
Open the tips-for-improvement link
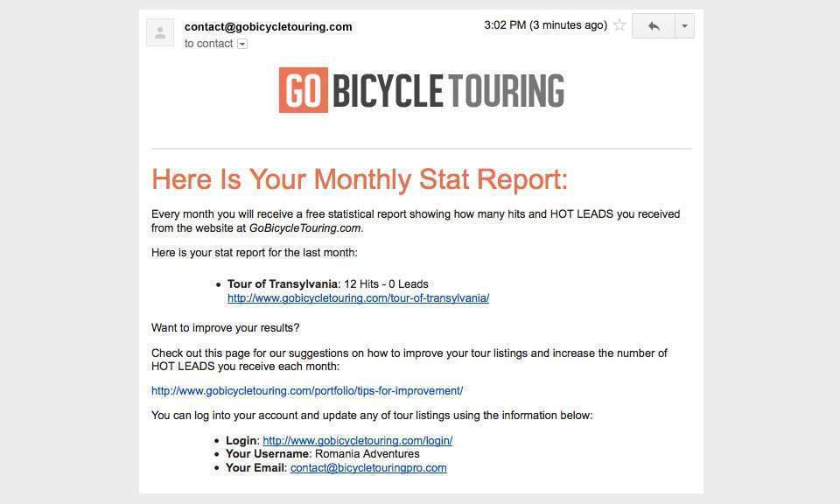tap(307, 391)
